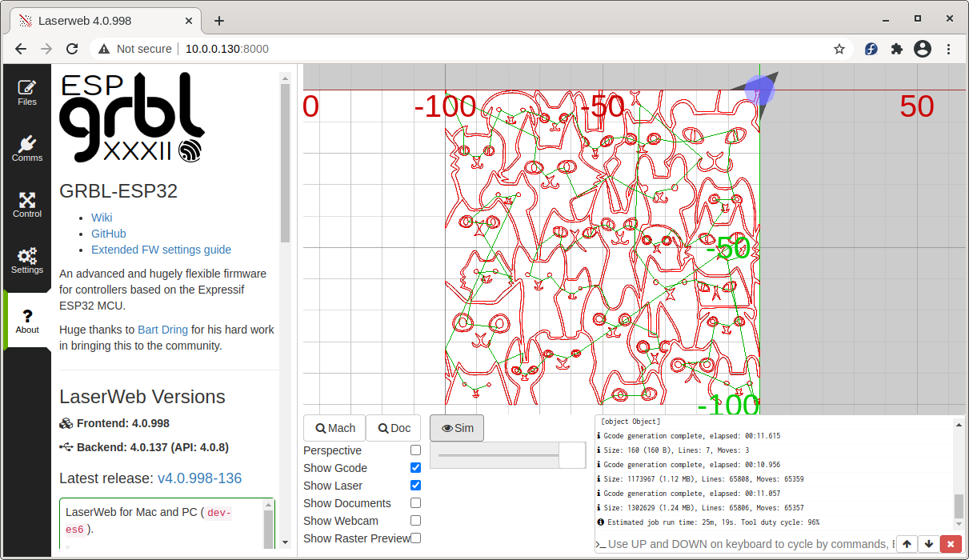Select the Laserweb 4.0.998 browser tab
The width and height of the screenshot is (969, 560).
[x=106, y=21]
